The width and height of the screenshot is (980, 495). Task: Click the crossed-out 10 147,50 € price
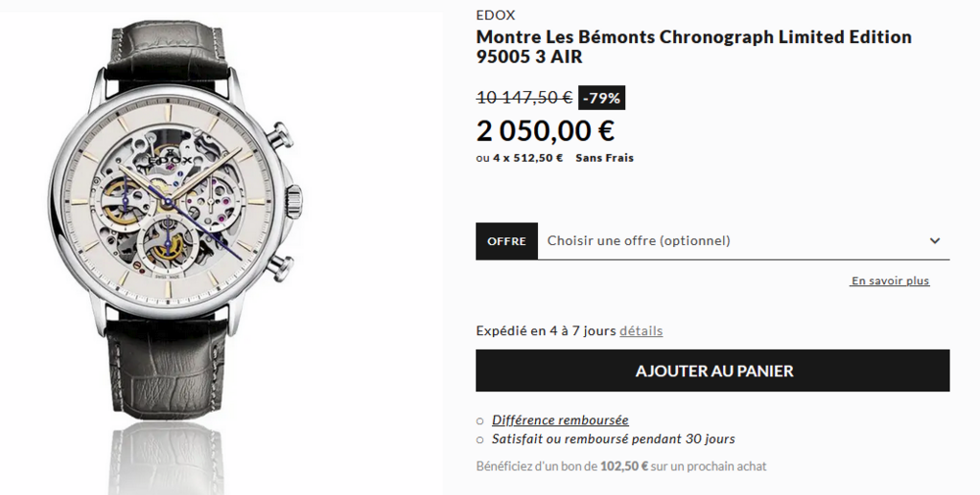click(x=524, y=98)
